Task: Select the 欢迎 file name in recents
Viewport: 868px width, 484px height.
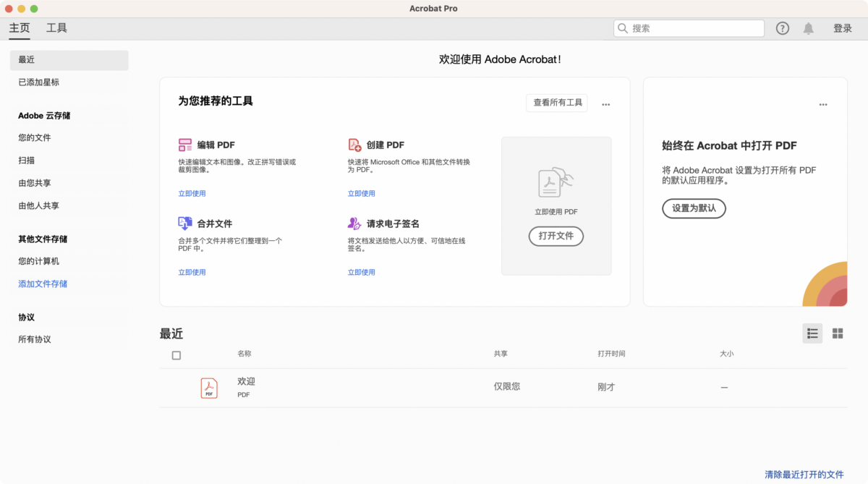Action: 246,381
